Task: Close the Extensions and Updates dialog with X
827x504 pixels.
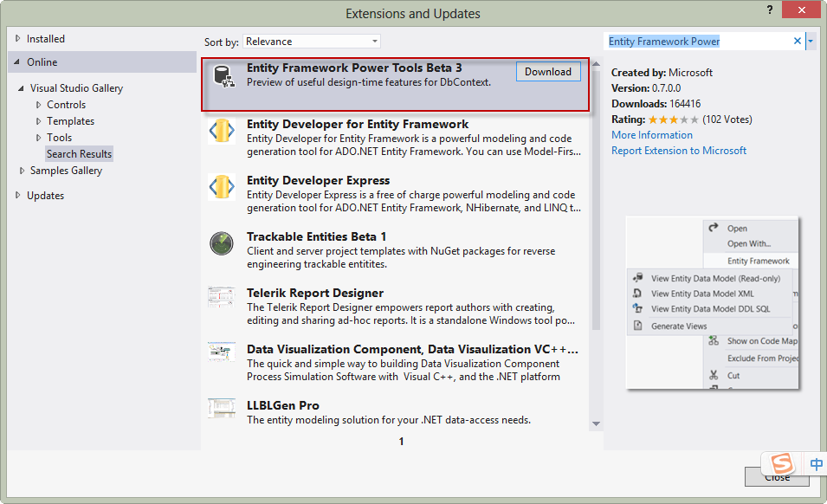Action: [801, 10]
